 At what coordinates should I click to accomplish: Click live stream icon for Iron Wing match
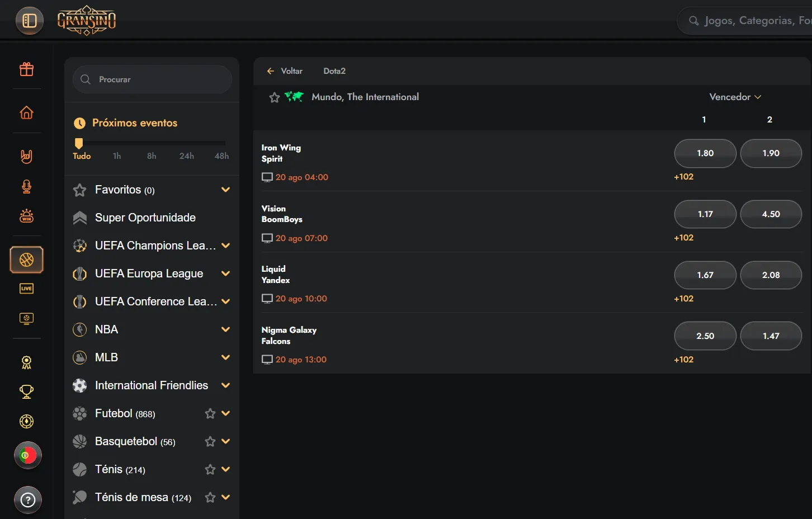[x=267, y=177]
